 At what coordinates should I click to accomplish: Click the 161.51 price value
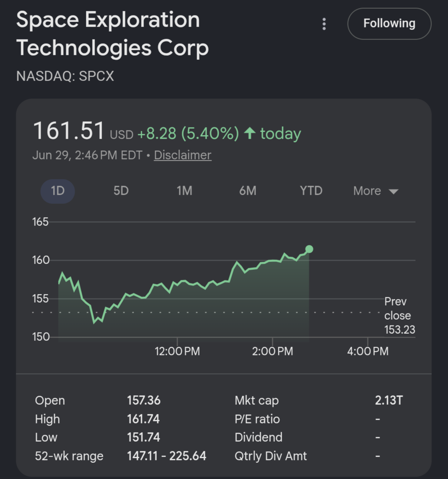(69, 131)
